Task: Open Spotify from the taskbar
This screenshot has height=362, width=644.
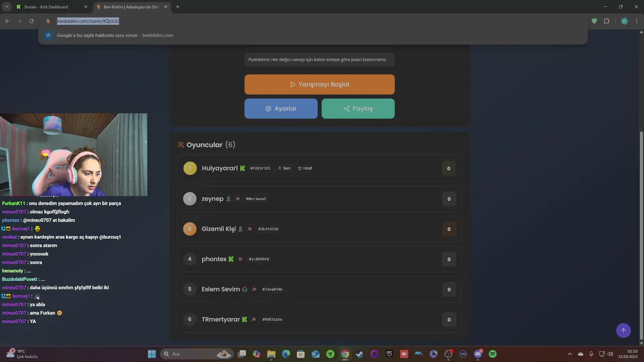Action: point(493,354)
